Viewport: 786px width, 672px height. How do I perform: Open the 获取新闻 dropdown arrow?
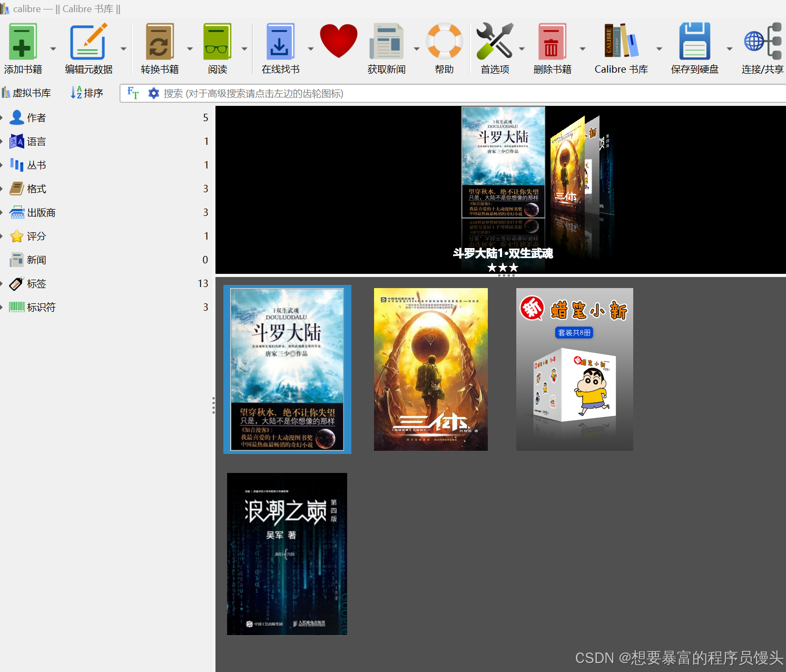pyautogui.click(x=417, y=49)
